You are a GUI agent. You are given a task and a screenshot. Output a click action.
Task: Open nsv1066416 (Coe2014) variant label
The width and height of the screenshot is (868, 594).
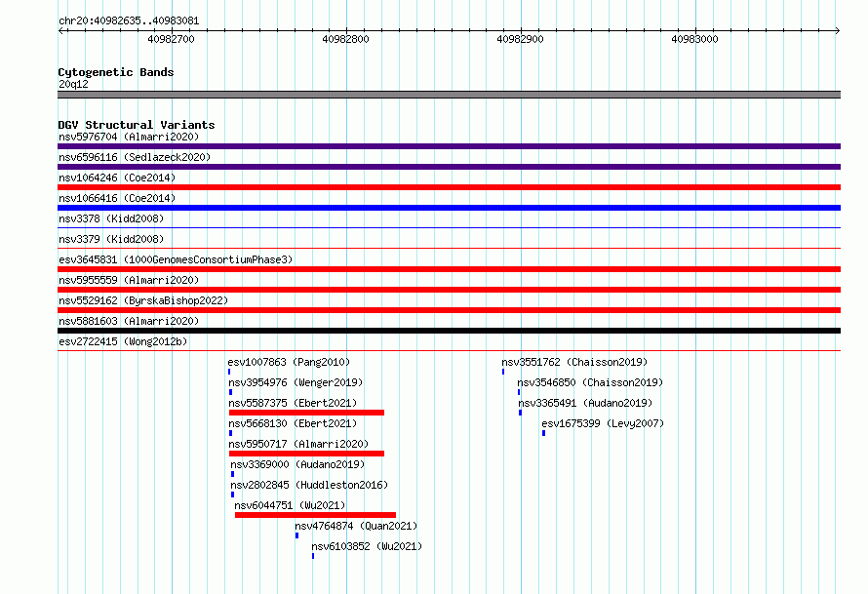[117, 198]
